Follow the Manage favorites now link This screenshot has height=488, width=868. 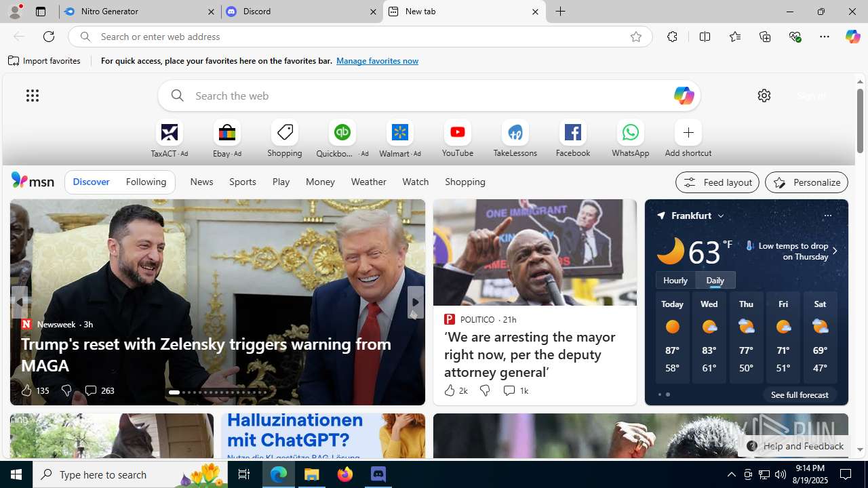point(377,61)
